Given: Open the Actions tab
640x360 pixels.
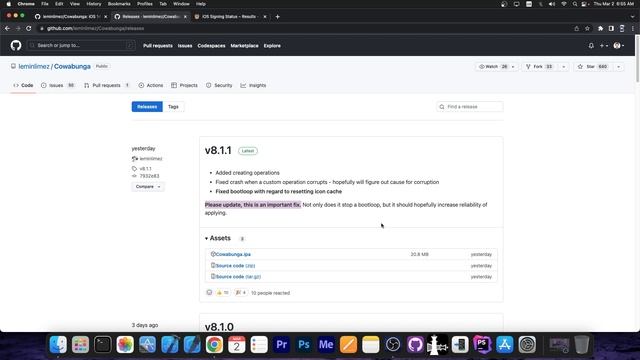Looking at the screenshot, I should point(151,85).
